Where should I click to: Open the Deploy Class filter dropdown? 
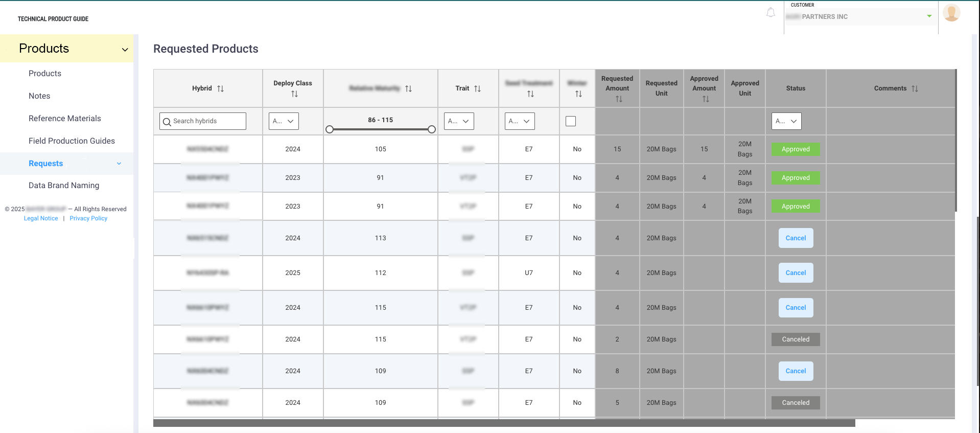point(284,121)
